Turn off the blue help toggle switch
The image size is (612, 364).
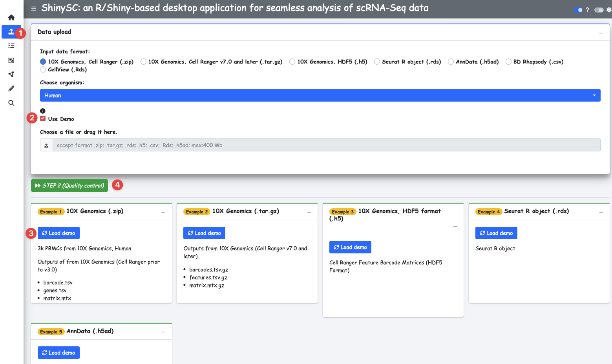[578, 10]
